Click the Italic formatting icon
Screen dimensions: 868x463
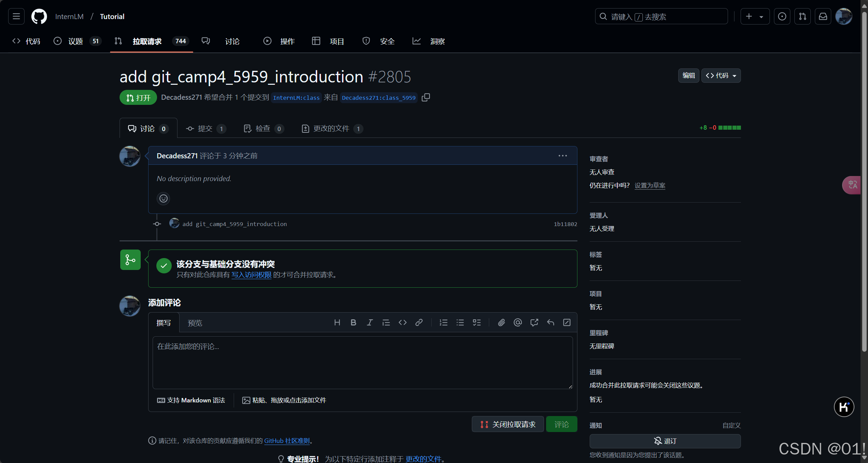coord(370,322)
